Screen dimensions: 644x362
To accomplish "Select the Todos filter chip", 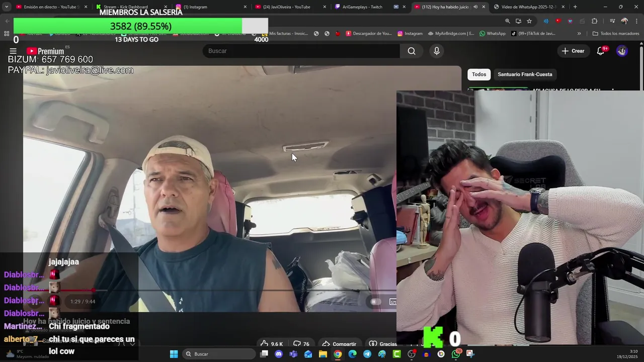I will tap(479, 74).
